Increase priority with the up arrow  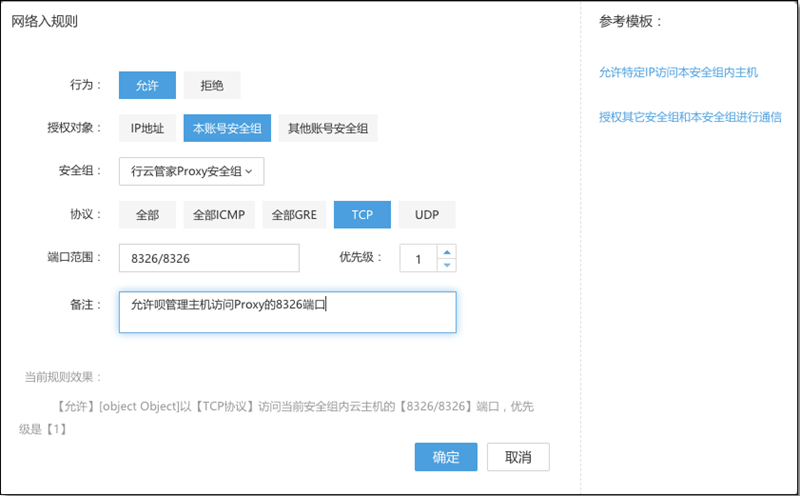(x=446, y=252)
